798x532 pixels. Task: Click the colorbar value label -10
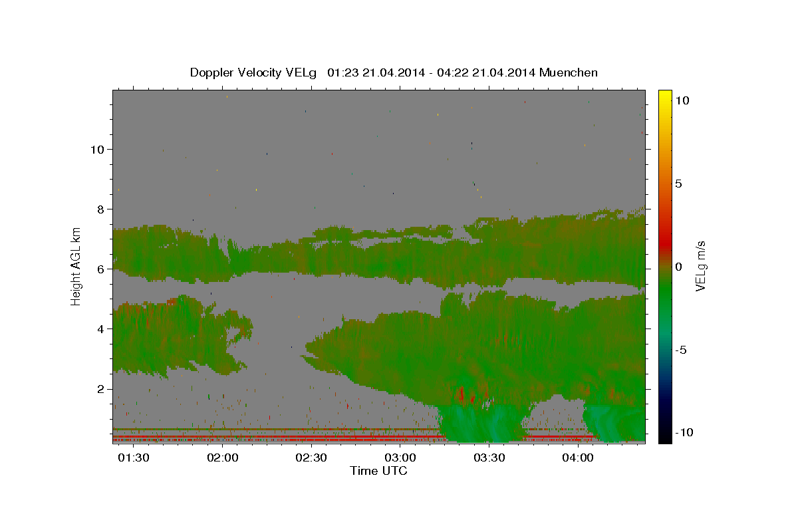684,433
